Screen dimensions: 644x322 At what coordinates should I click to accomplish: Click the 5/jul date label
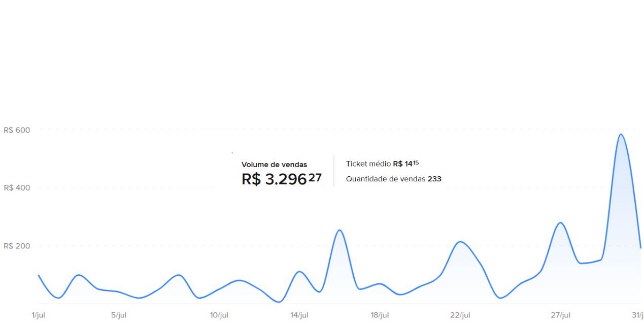click(x=118, y=315)
